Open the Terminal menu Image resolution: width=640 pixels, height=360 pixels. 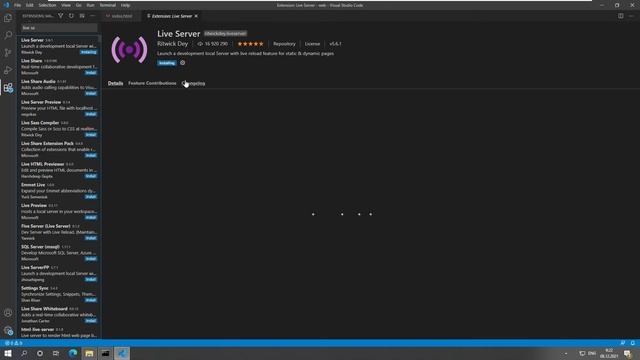click(108, 5)
